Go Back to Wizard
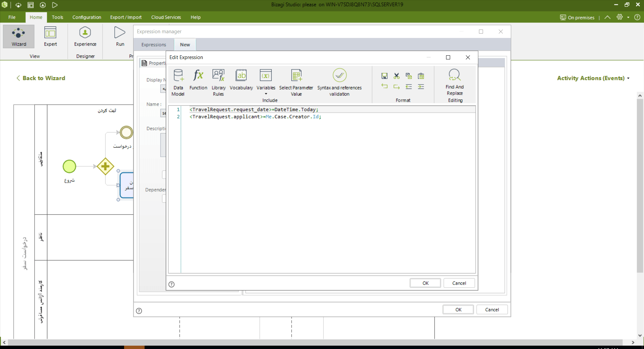This screenshot has height=349, width=644. coord(41,78)
